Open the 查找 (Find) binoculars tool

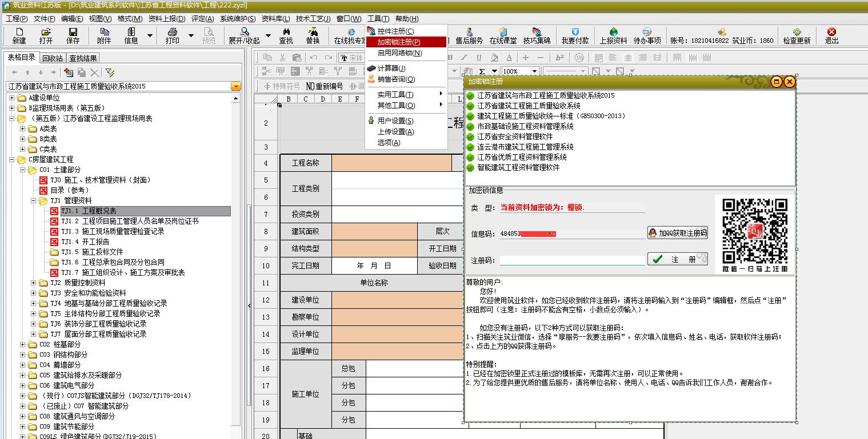click(286, 36)
